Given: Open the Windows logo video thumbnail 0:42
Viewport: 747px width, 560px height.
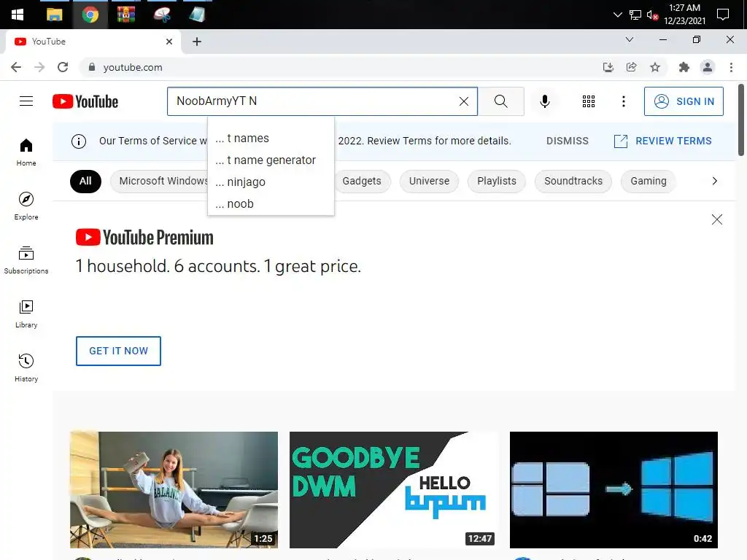Looking at the screenshot, I should (614, 490).
